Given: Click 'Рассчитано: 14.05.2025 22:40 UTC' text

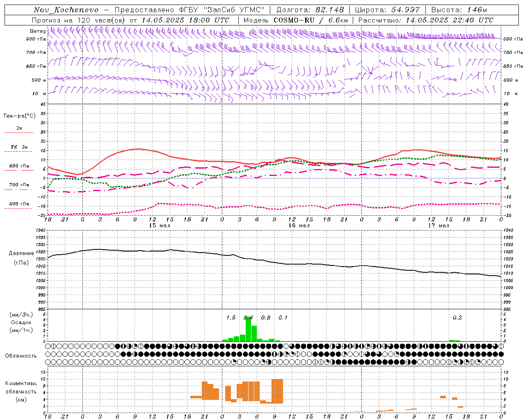Looking at the screenshot, I should tap(426, 20).
